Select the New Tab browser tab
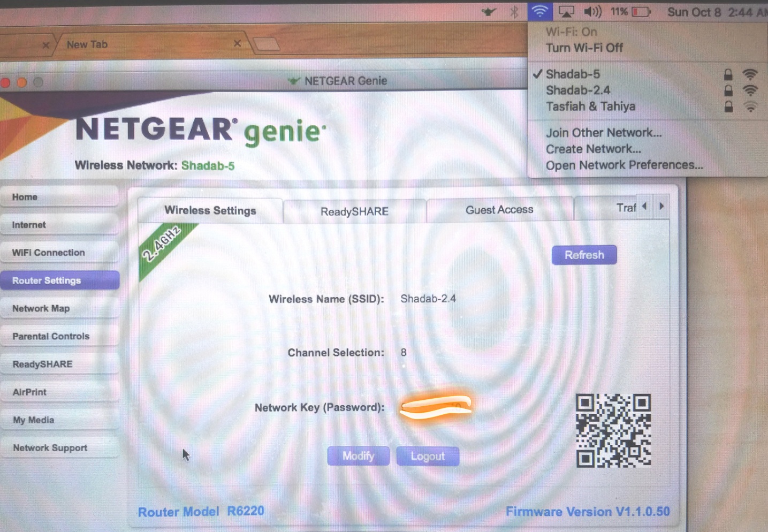 coord(153,44)
